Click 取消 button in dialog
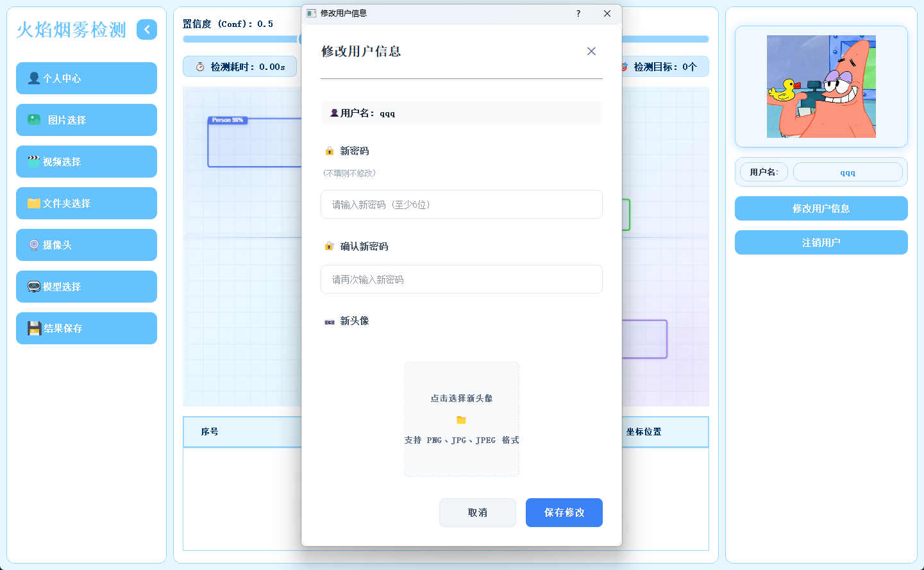Viewport: 924px width, 570px height. click(478, 513)
